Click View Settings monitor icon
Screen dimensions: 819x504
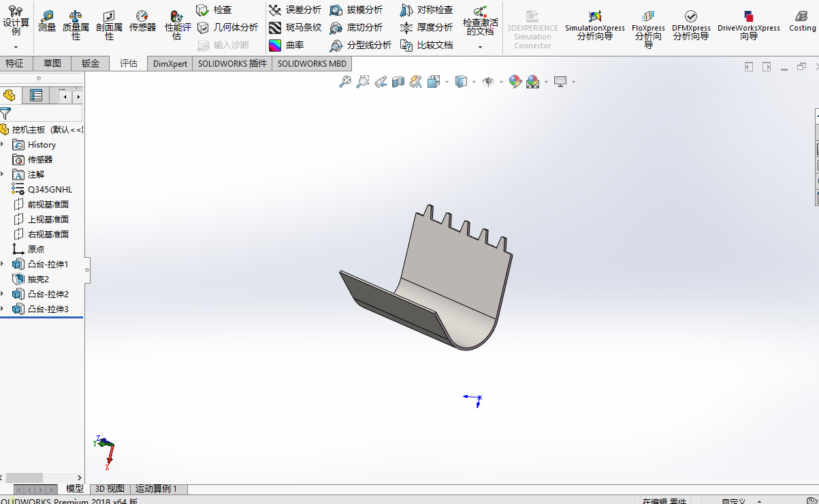coord(560,82)
